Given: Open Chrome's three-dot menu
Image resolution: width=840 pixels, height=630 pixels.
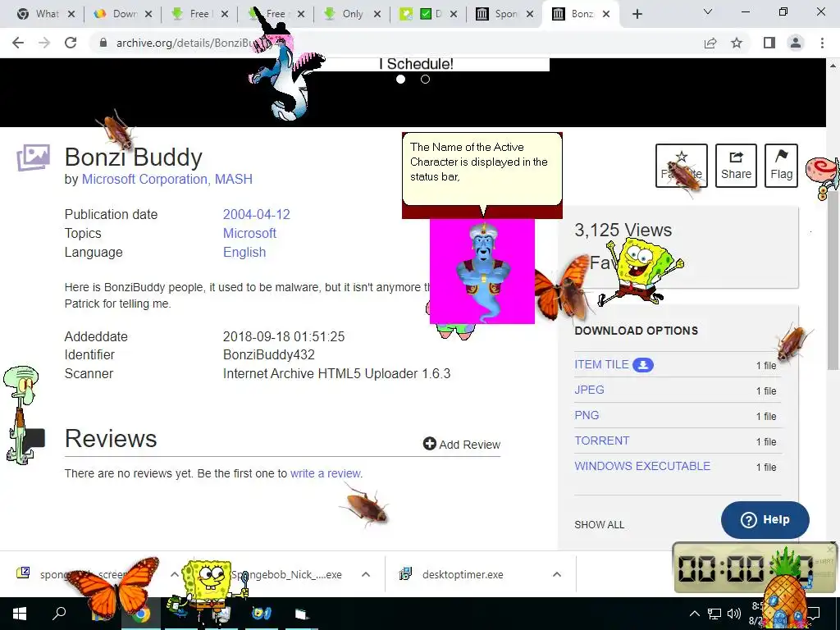Looking at the screenshot, I should tap(822, 43).
